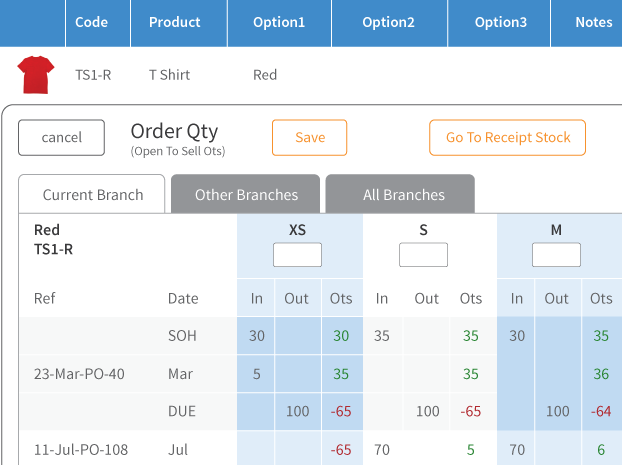Open Go To Receipt Stock
Viewport: 622px width, 465px height.
[x=507, y=138]
